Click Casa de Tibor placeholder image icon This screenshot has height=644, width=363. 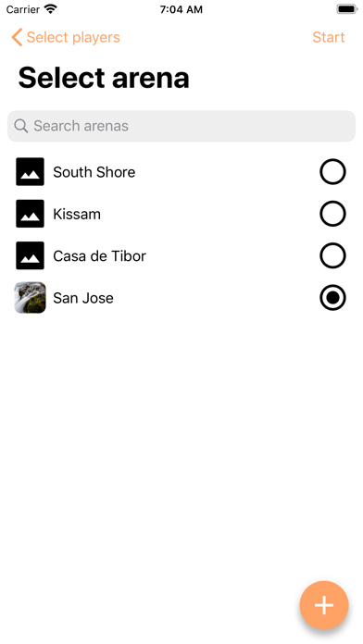pos(30,255)
